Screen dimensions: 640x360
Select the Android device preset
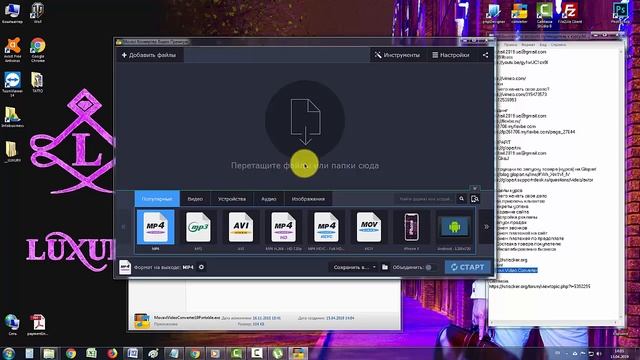point(454,230)
